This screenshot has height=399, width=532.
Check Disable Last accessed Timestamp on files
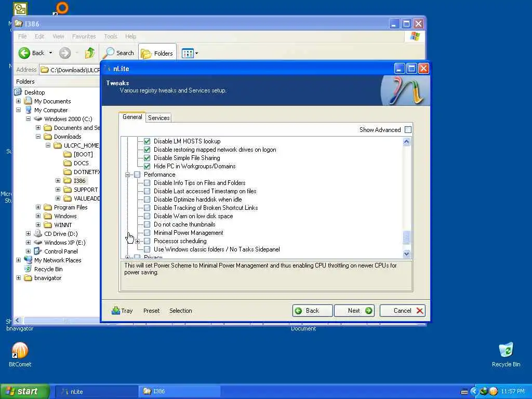(147, 191)
